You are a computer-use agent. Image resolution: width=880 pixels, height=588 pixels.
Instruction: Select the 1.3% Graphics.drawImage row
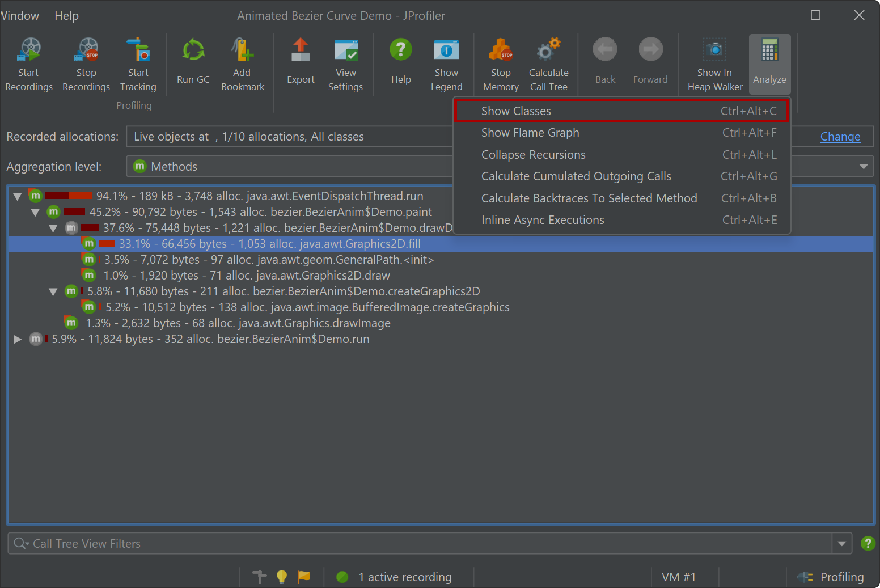(441, 323)
